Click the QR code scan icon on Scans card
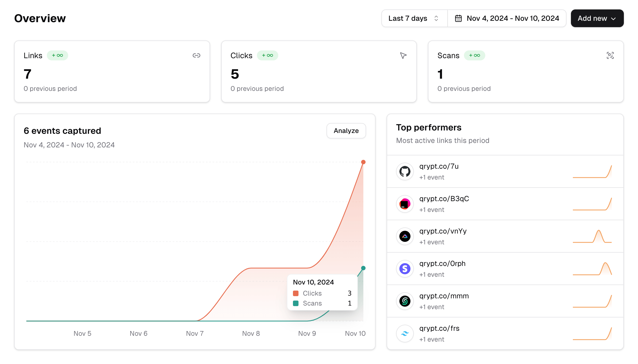Image resolution: width=638 pixels, height=364 pixels. [x=610, y=55]
